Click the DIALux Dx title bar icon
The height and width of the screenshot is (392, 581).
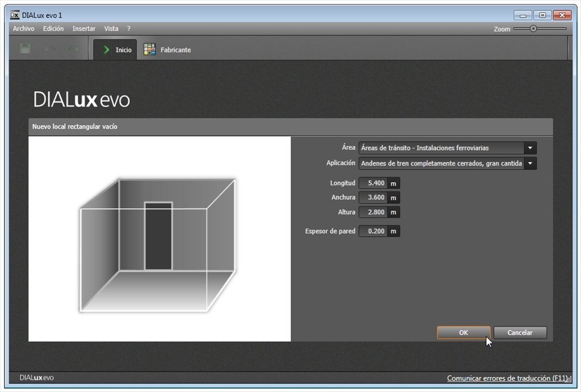[x=14, y=15]
